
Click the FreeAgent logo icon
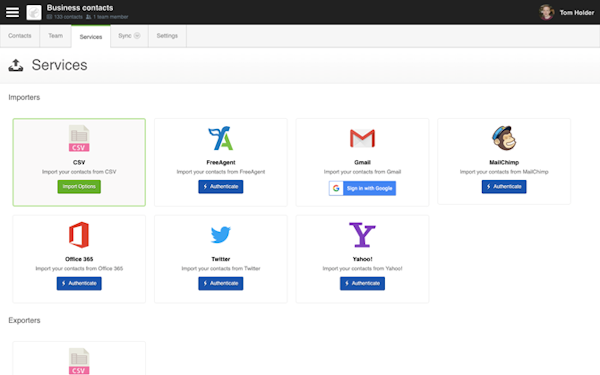coord(221,138)
